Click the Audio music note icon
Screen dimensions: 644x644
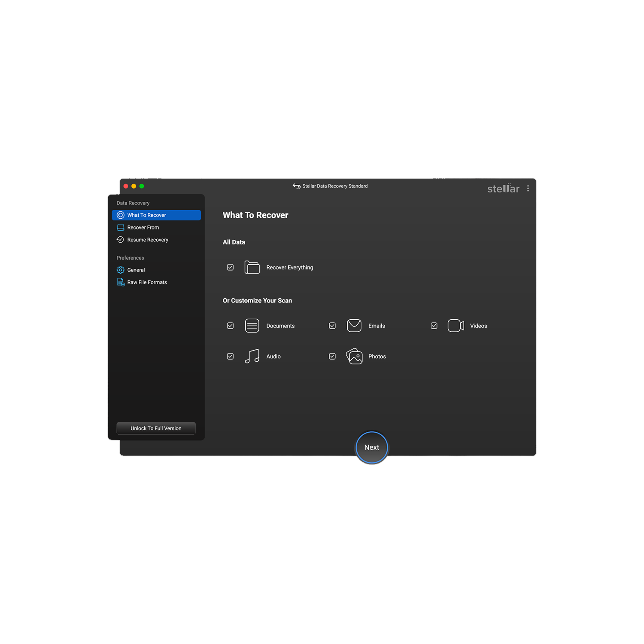(252, 356)
